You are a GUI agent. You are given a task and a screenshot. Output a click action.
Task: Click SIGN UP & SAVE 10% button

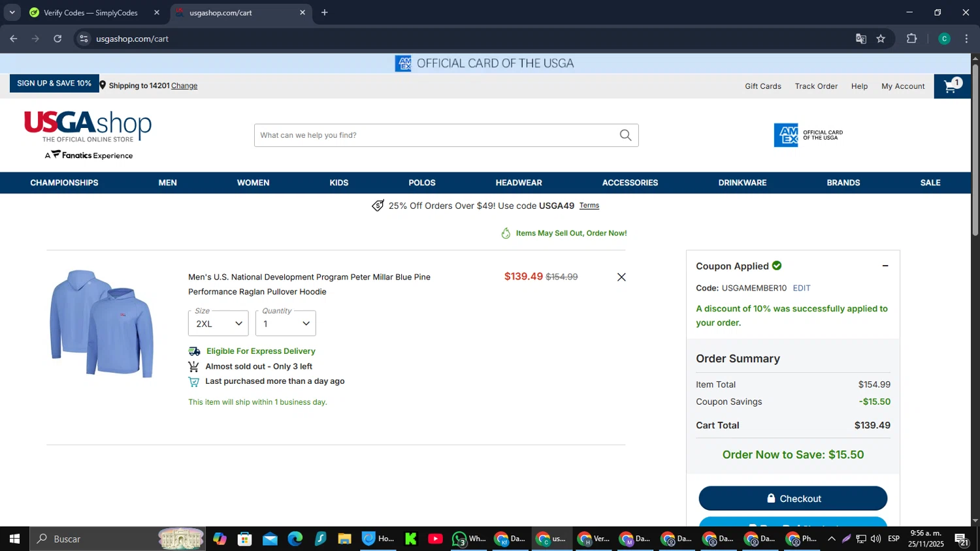54,84
